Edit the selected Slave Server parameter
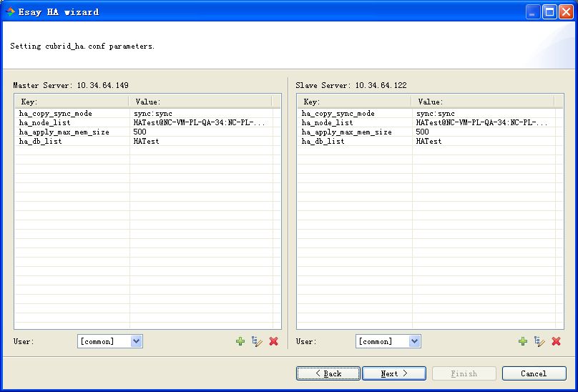This screenshot has height=392, width=578. tap(540, 342)
